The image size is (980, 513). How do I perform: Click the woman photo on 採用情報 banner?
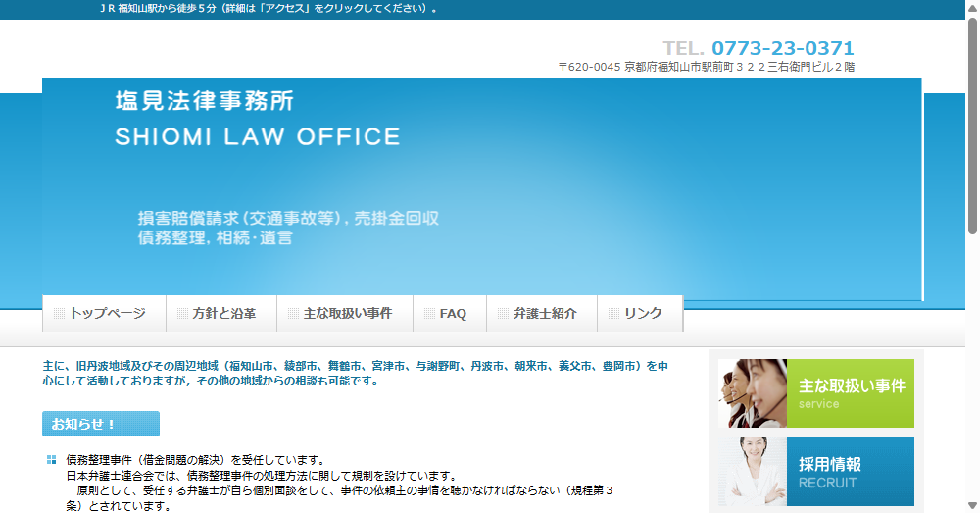(752, 472)
